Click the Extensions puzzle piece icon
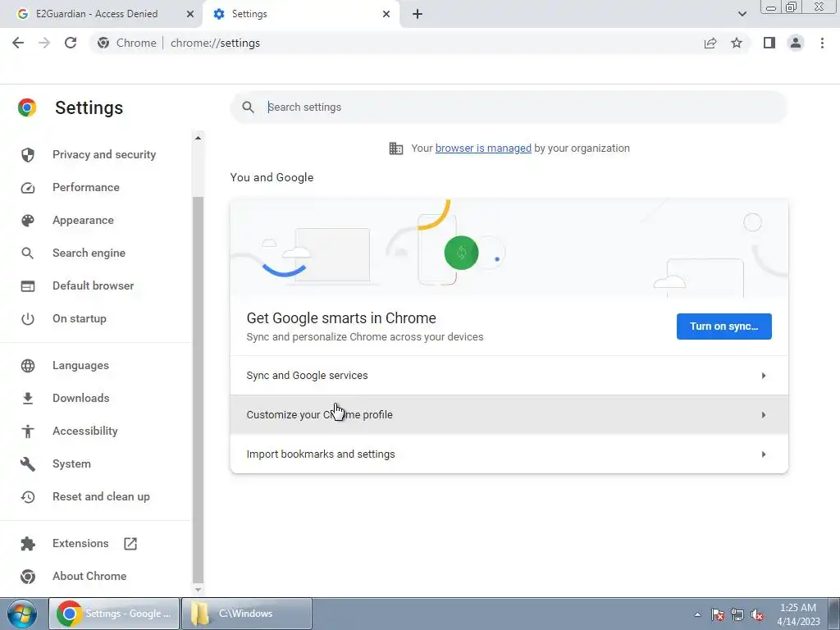The image size is (840, 630). coord(28,544)
